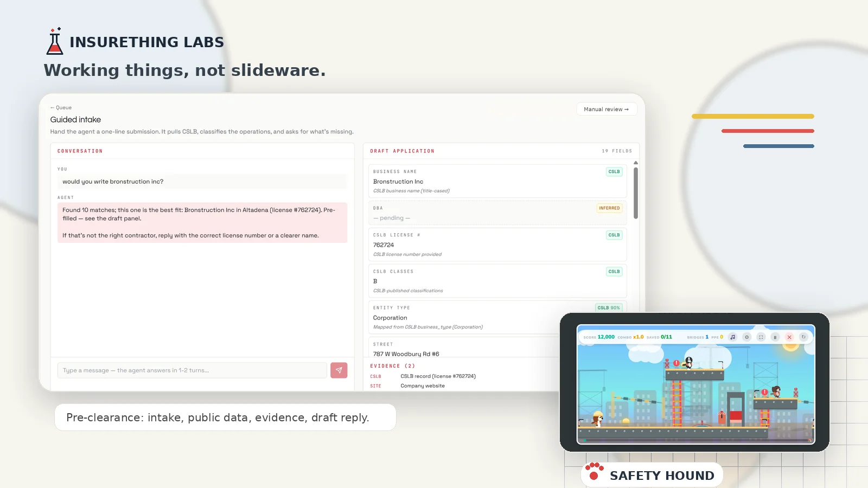
Task: Click the 'Working things, not slideware.' tagline
Action: [x=184, y=70]
